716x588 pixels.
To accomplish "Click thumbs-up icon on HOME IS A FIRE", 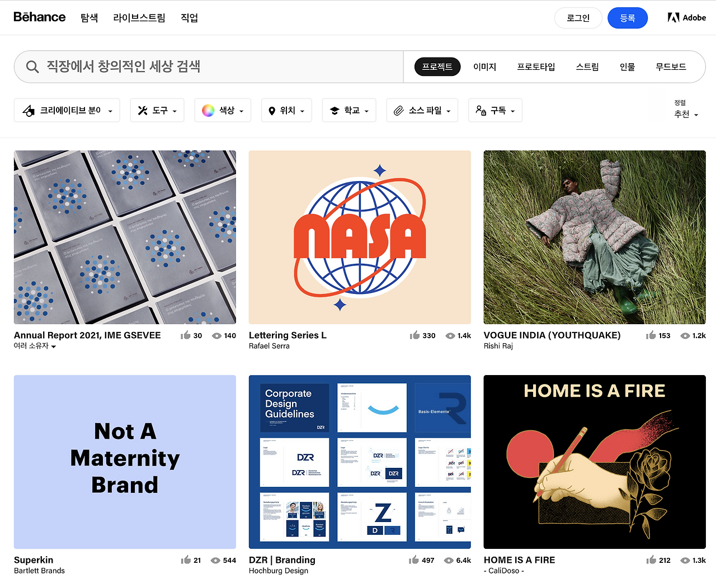I will (x=651, y=560).
